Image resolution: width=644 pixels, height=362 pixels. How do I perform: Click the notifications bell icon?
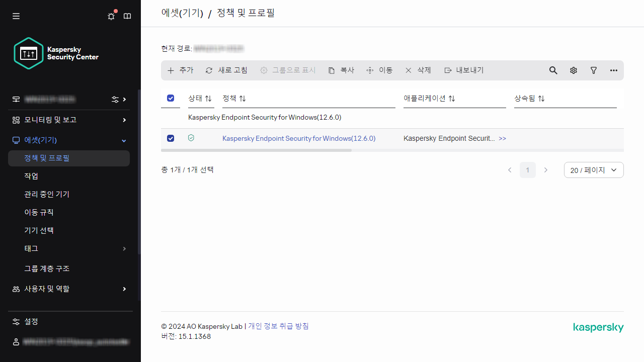(111, 16)
